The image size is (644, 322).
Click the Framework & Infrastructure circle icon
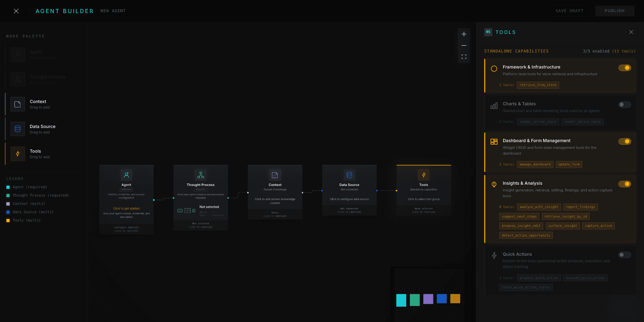[494, 68]
